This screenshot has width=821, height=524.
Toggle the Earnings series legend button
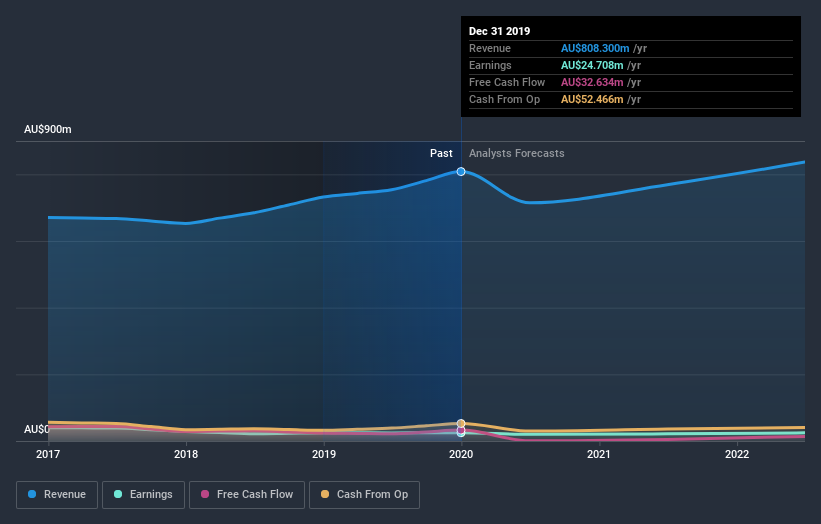click(143, 495)
